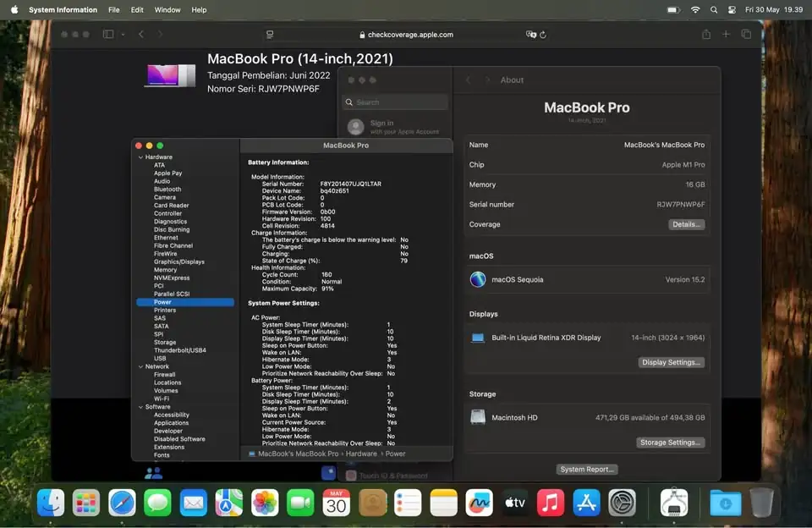Open Downloads folder in the Dock
The image size is (812, 528).
(725, 503)
